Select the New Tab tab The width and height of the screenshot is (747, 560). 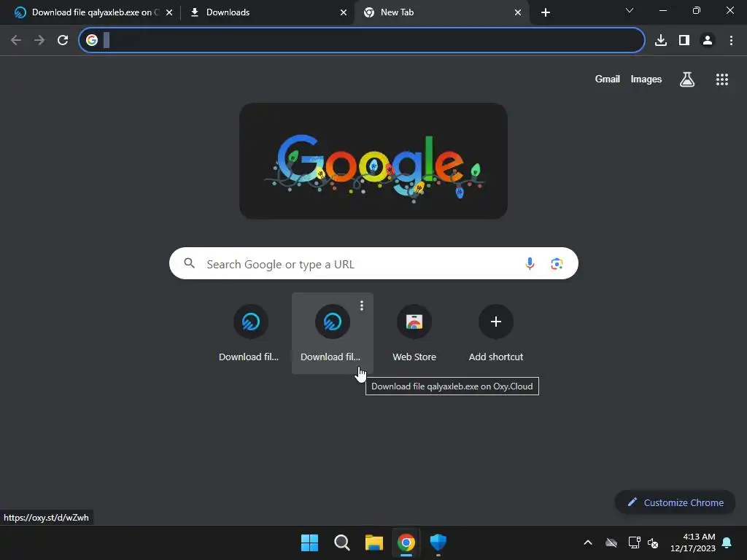(442, 12)
